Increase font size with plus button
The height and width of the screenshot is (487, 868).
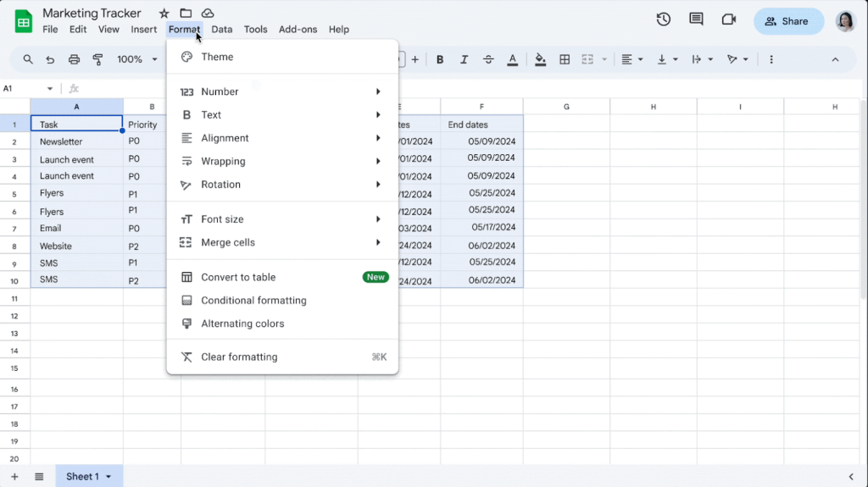coord(415,59)
